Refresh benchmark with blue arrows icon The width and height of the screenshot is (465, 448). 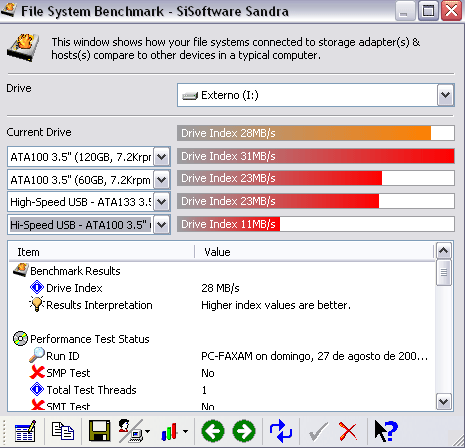[281, 431]
